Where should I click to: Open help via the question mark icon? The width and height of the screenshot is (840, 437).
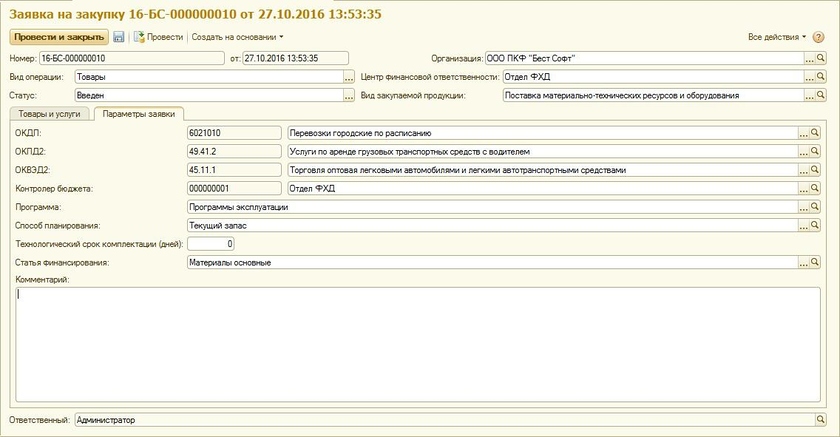pyautogui.click(x=818, y=37)
